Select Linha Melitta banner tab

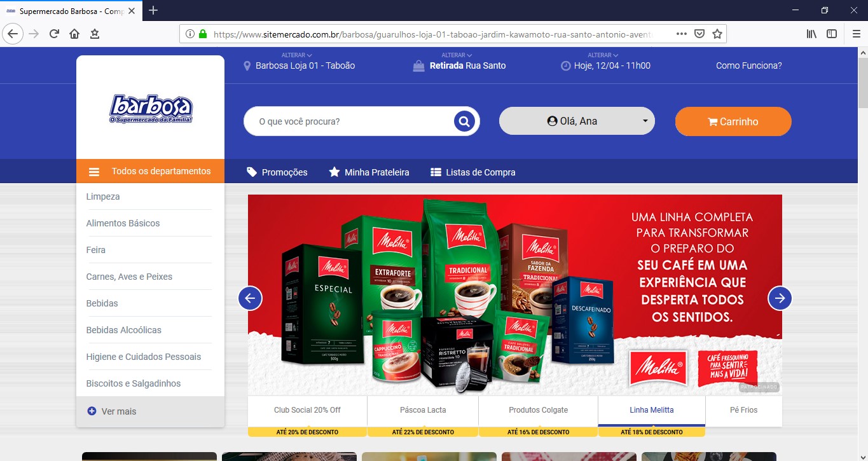click(652, 410)
